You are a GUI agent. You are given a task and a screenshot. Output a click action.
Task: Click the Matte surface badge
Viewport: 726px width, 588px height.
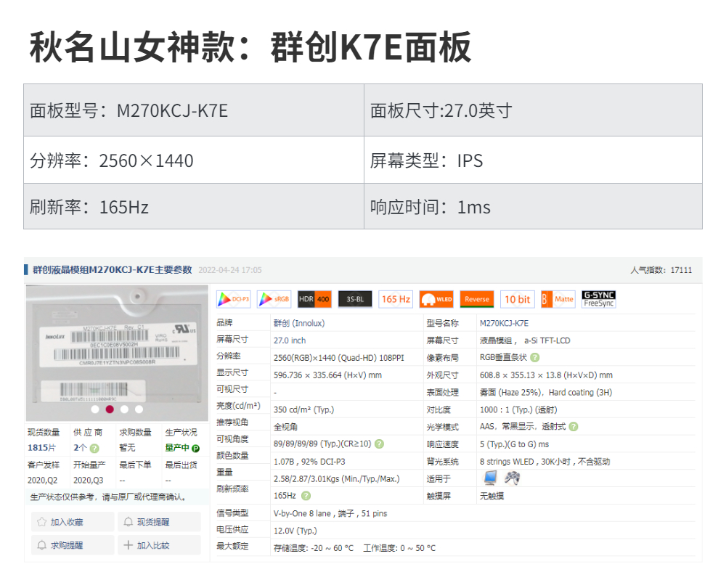tap(558, 299)
